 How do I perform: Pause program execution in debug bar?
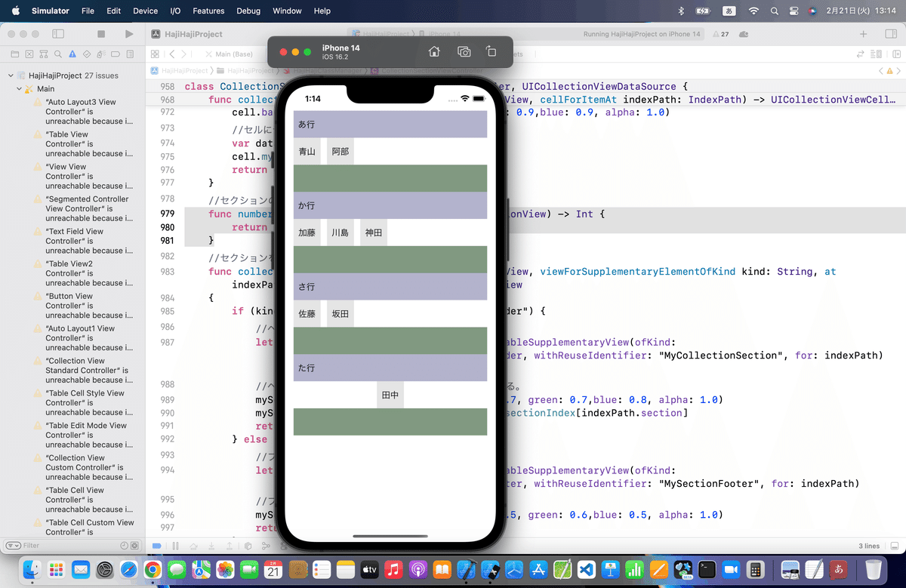click(175, 546)
